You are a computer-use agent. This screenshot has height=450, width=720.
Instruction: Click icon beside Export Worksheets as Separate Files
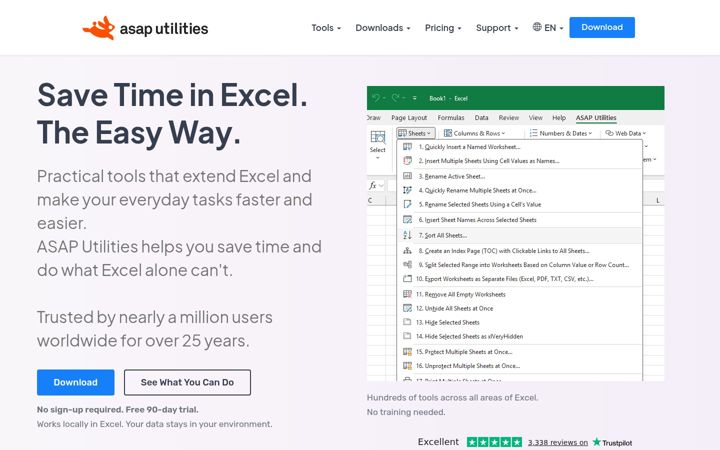(407, 279)
